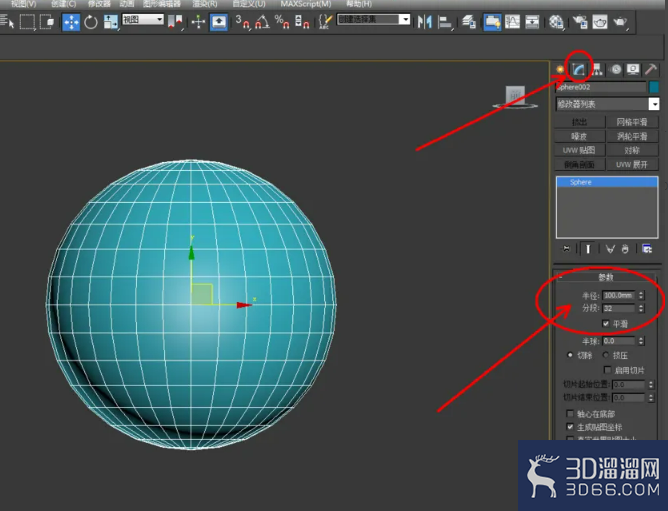
Task: Click Make Unique icon below stack
Action: coord(610,249)
